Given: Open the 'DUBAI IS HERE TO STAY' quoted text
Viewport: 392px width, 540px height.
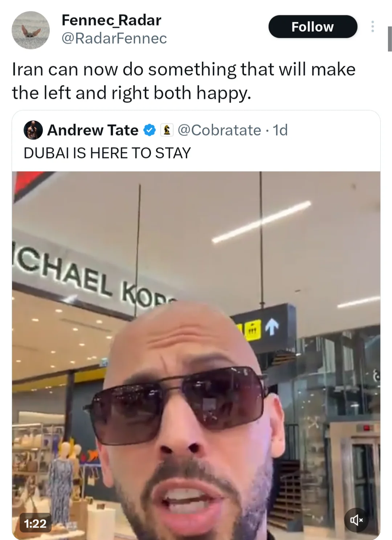Looking at the screenshot, I should (107, 153).
